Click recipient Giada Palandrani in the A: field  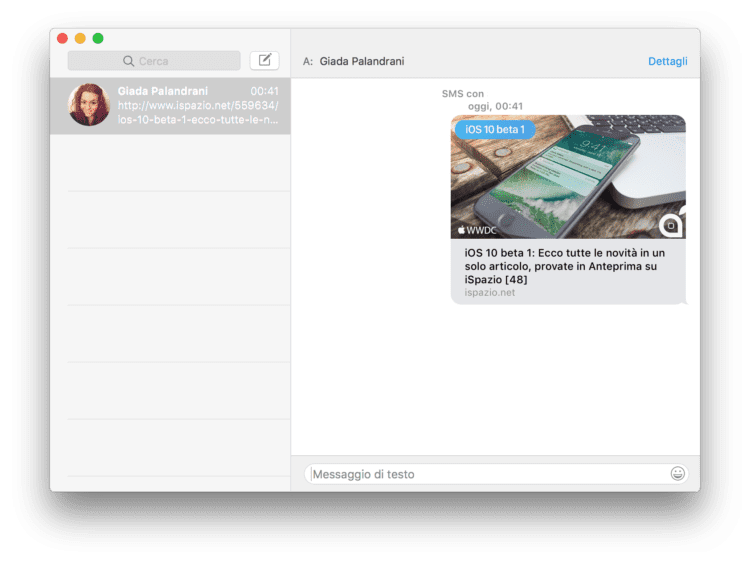[362, 61]
